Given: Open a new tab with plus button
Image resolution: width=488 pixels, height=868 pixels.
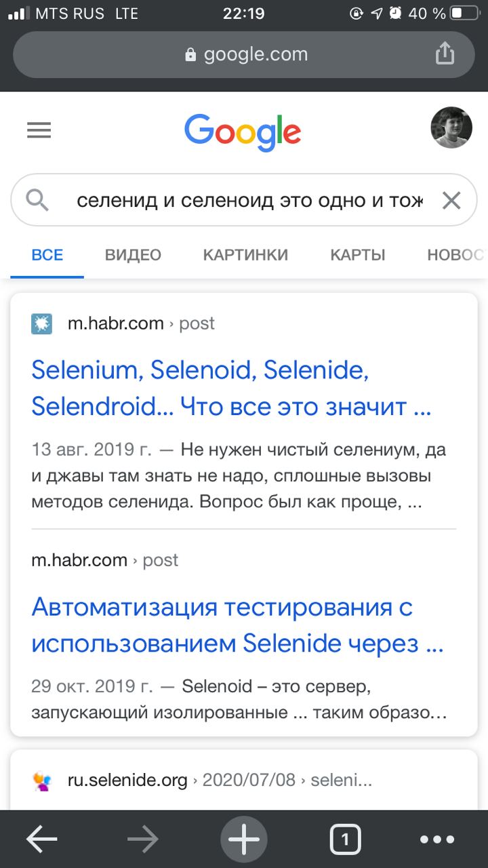Looking at the screenshot, I should 244,840.
